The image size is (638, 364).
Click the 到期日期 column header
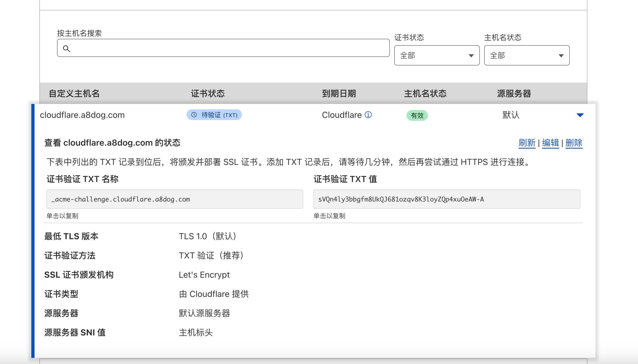coord(339,94)
